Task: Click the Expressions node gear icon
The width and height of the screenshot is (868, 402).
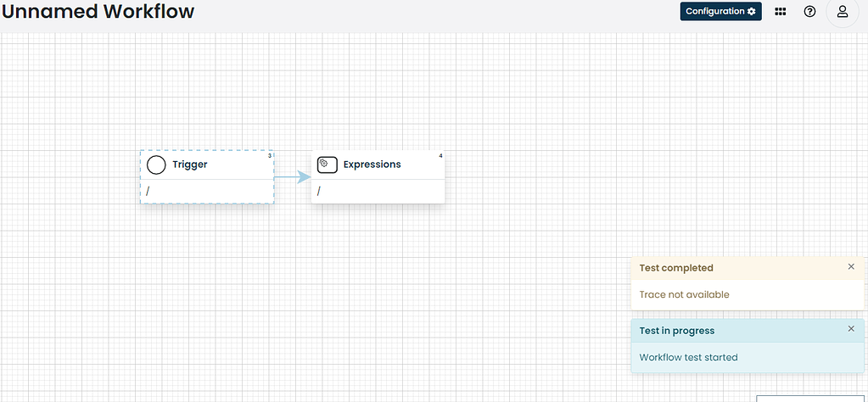Action: (x=328, y=165)
